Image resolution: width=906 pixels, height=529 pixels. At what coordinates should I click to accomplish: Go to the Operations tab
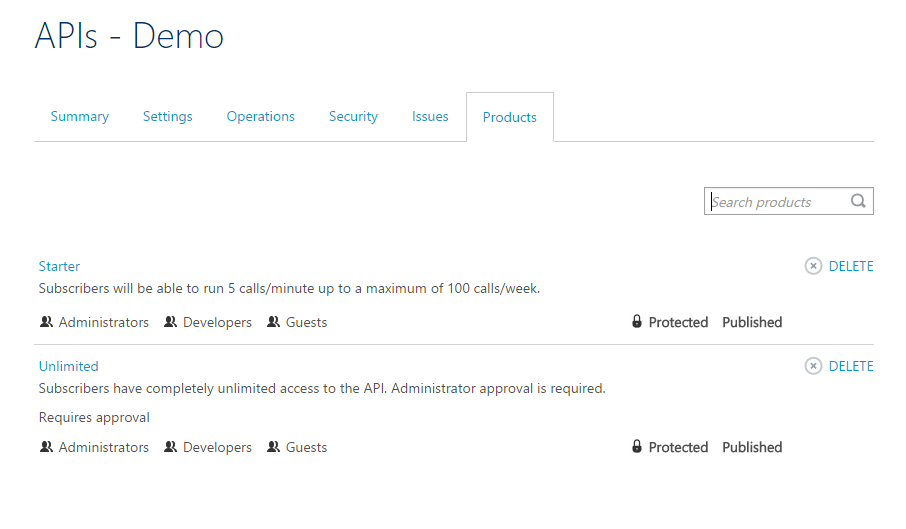point(261,117)
